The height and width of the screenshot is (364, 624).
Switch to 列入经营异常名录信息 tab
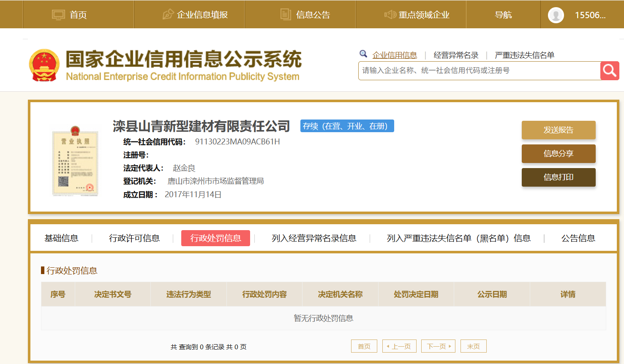point(314,238)
